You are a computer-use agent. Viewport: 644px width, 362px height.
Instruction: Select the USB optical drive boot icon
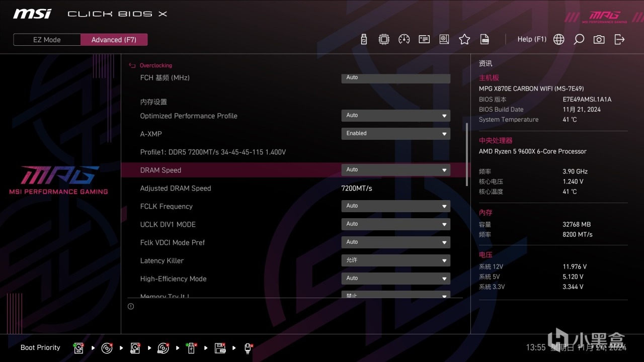[163, 348]
